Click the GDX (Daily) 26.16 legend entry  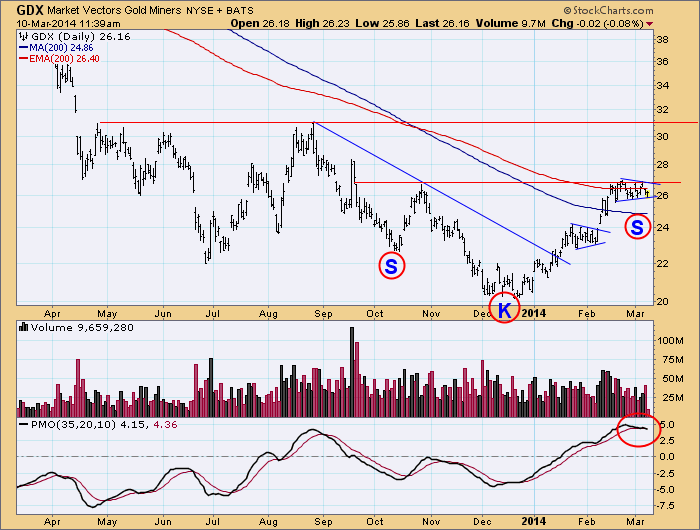[x=81, y=37]
